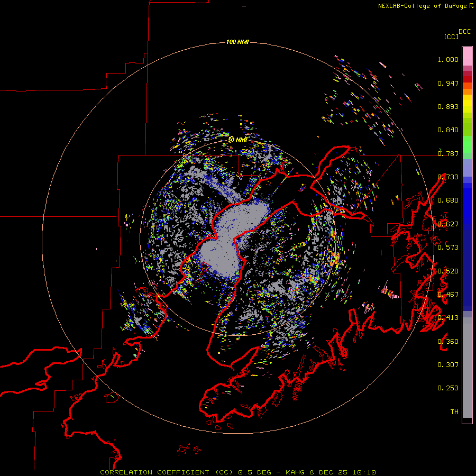The height and width of the screenshot is (476, 476).
Task: Click the 0.307 scale value
Action: click(448, 365)
